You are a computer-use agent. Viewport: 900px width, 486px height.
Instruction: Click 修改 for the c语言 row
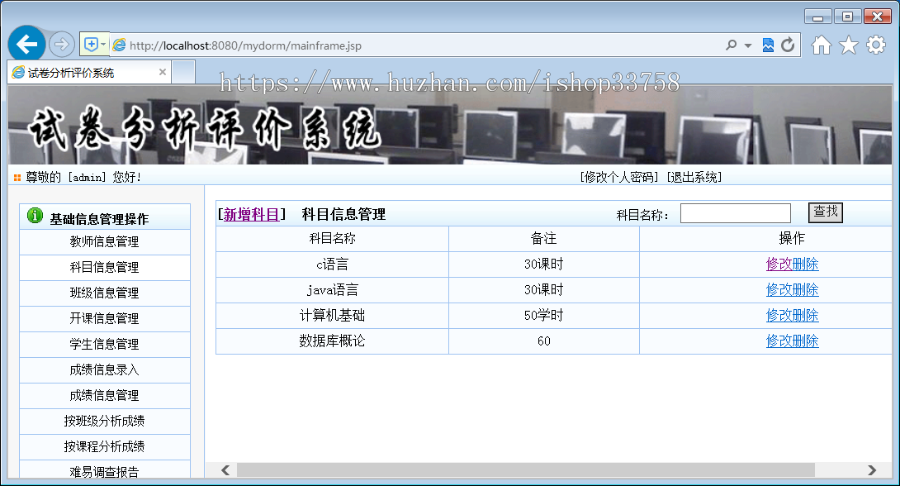point(779,265)
